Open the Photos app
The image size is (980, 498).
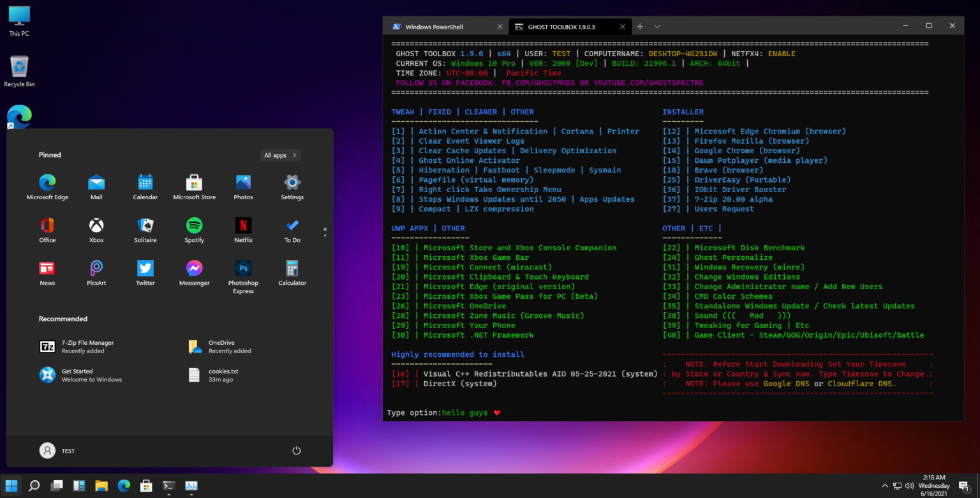click(x=243, y=187)
